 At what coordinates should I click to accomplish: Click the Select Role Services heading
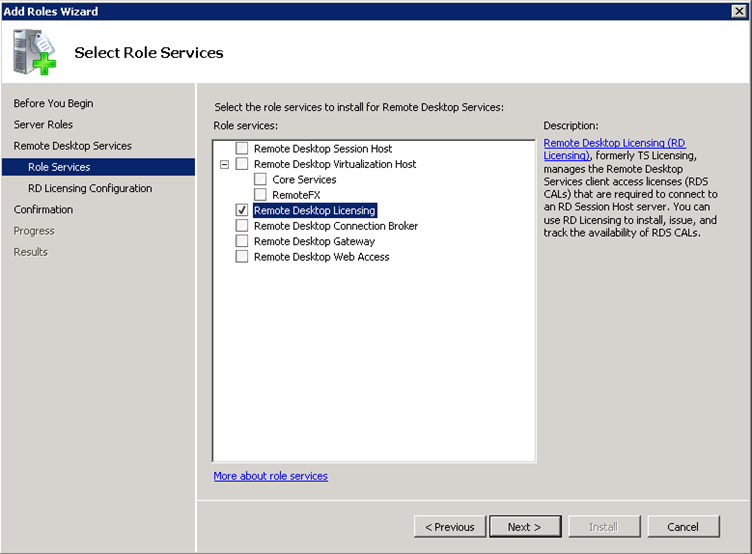click(x=149, y=52)
